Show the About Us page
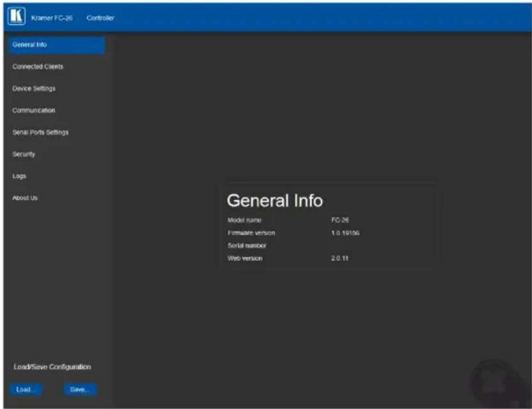Viewport: 532px width, 409px height. tap(25, 198)
